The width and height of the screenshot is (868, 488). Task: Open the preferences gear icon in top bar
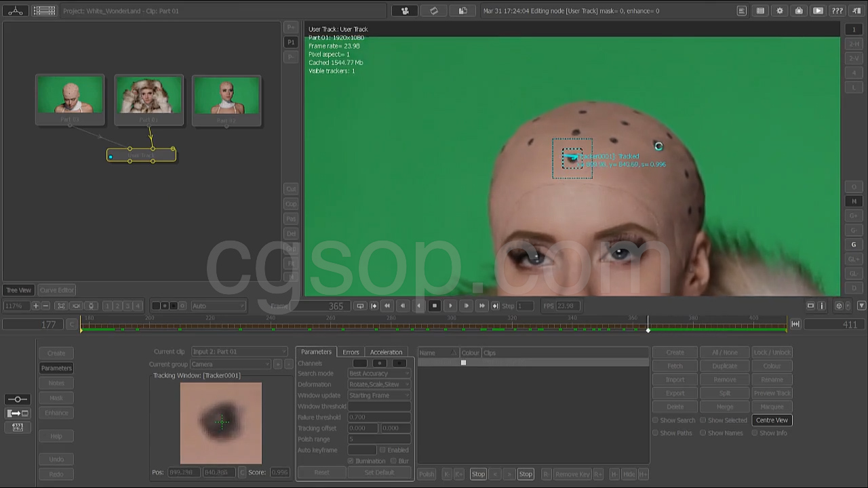point(779,11)
